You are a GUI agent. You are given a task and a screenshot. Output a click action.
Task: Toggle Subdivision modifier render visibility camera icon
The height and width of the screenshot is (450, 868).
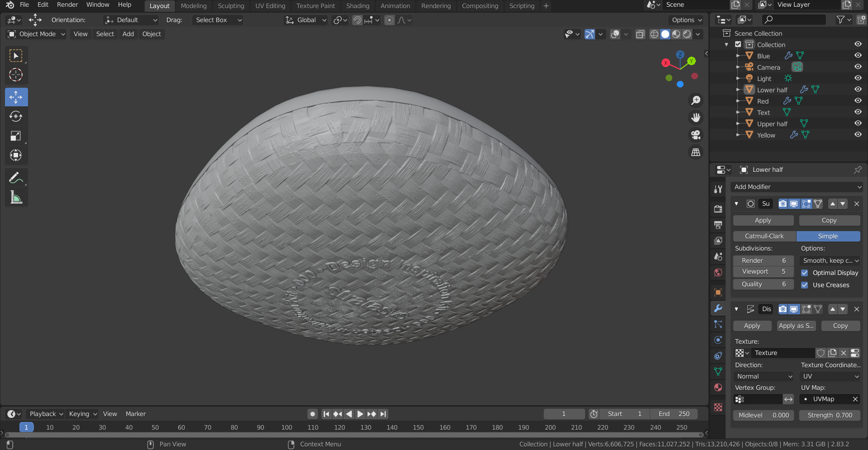783,204
